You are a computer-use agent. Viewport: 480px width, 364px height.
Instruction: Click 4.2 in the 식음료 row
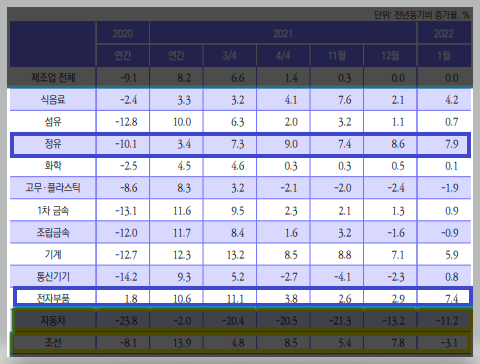[452, 100]
